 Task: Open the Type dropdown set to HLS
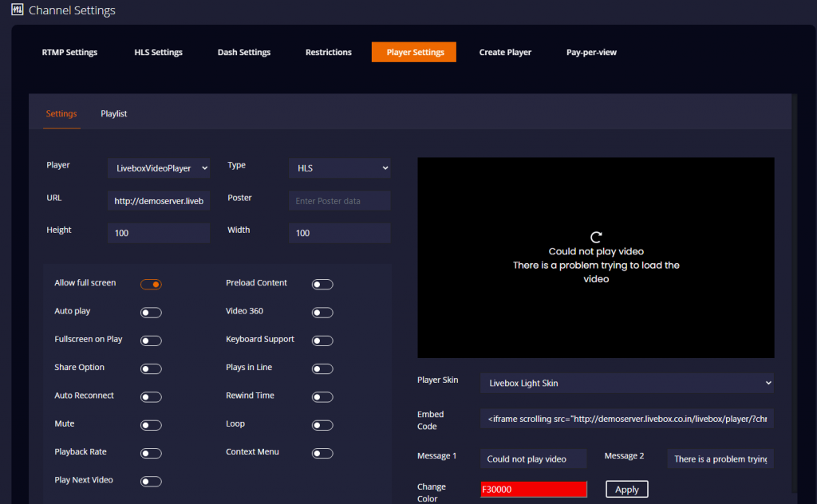pyautogui.click(x=339, y=167)
